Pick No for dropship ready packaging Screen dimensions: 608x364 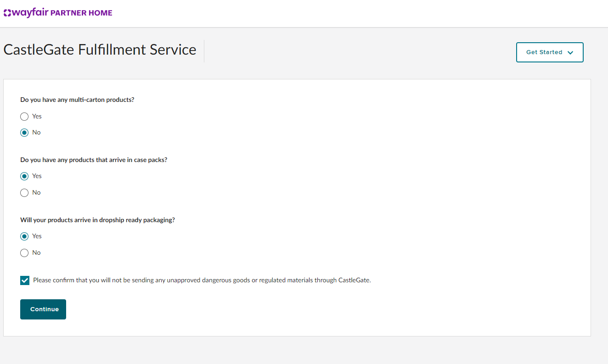[x=25, y=253]
